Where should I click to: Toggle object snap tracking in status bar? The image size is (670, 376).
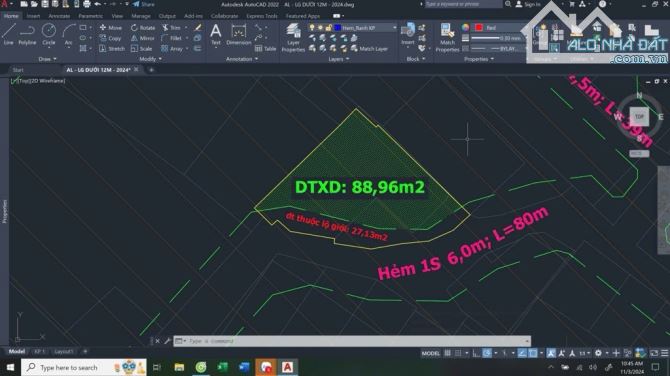pyautogui.click(x=522, y=353)
